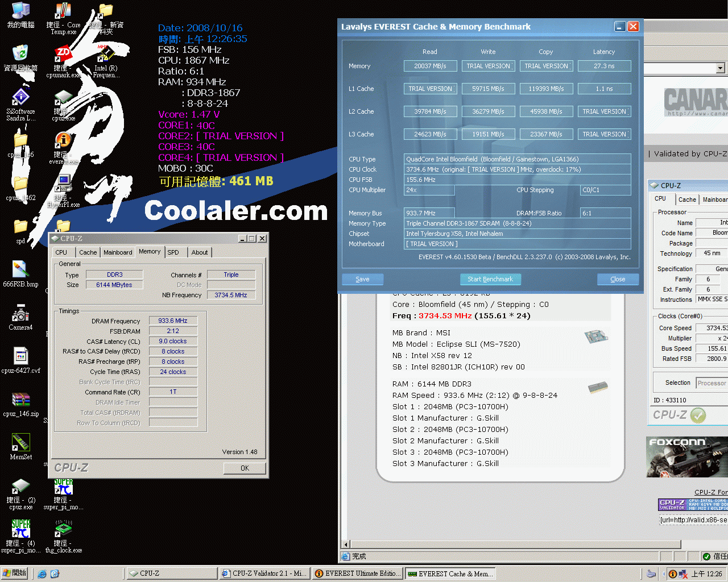Click the Cycle Time 24 clocks value
This screenshot has height=582, width=728.
pos(173,372)
